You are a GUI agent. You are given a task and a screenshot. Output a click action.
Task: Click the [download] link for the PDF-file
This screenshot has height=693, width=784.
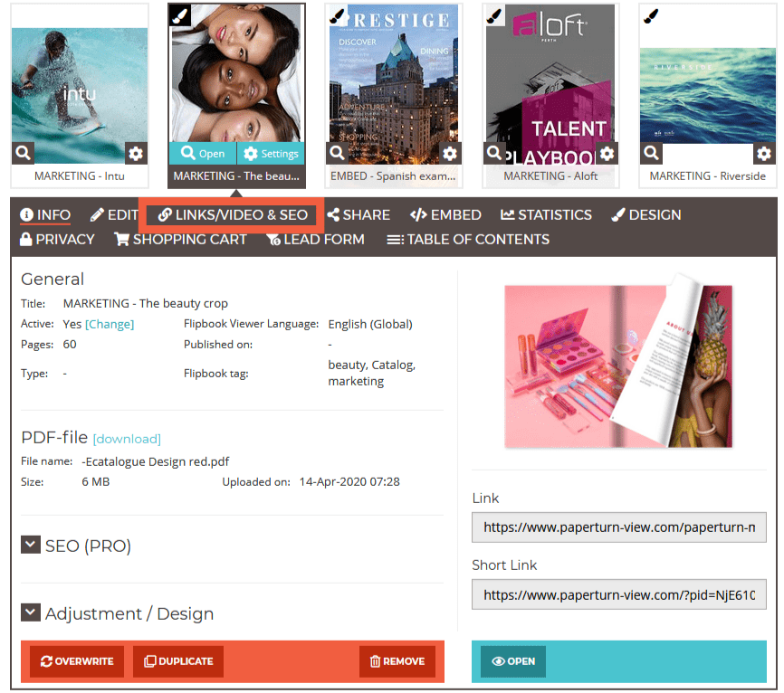pos(127,439)
